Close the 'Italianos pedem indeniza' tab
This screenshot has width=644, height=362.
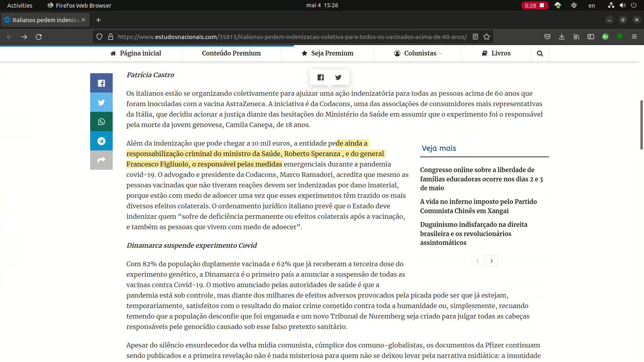(83, 20)
